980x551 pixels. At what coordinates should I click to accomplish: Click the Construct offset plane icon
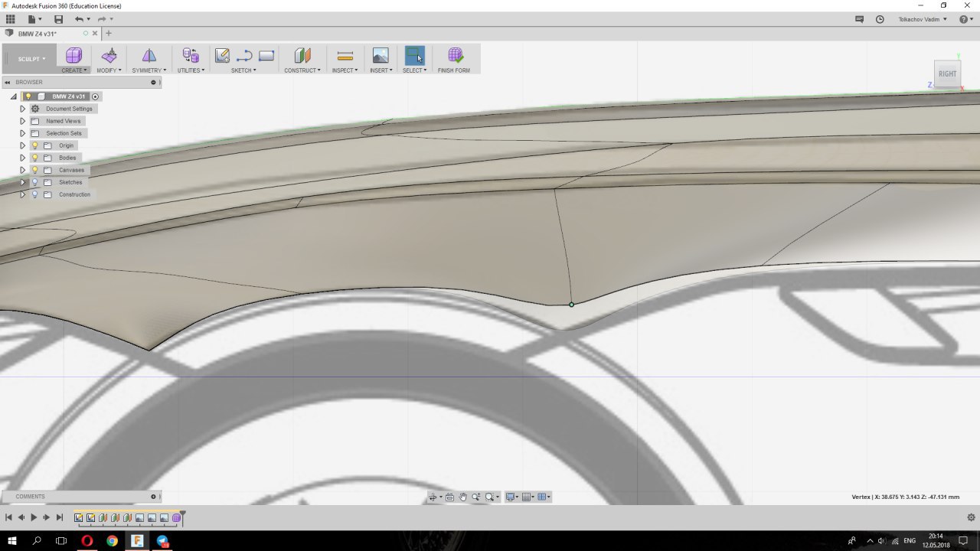pyautogui.click(x=302, y=55)
